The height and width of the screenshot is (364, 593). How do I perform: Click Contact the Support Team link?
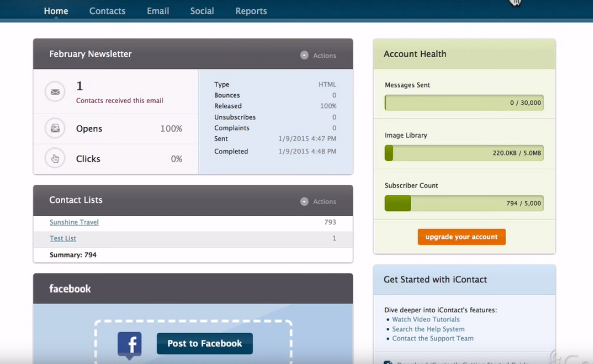(x=433, y=339)
